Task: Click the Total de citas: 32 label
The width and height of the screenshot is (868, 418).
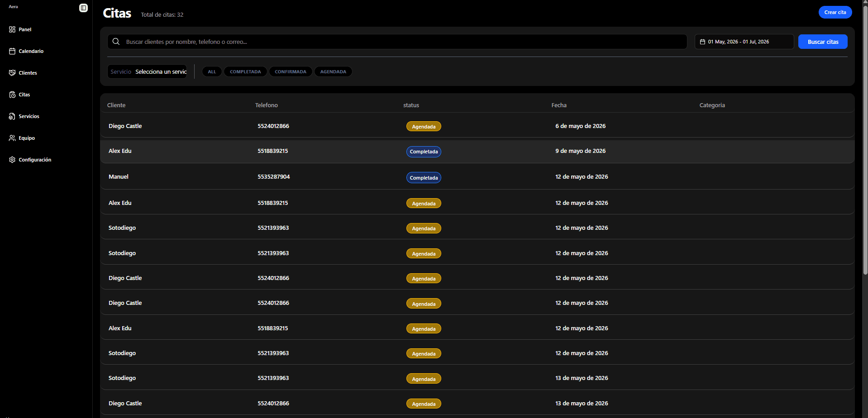Action: (x=162, y=15)
